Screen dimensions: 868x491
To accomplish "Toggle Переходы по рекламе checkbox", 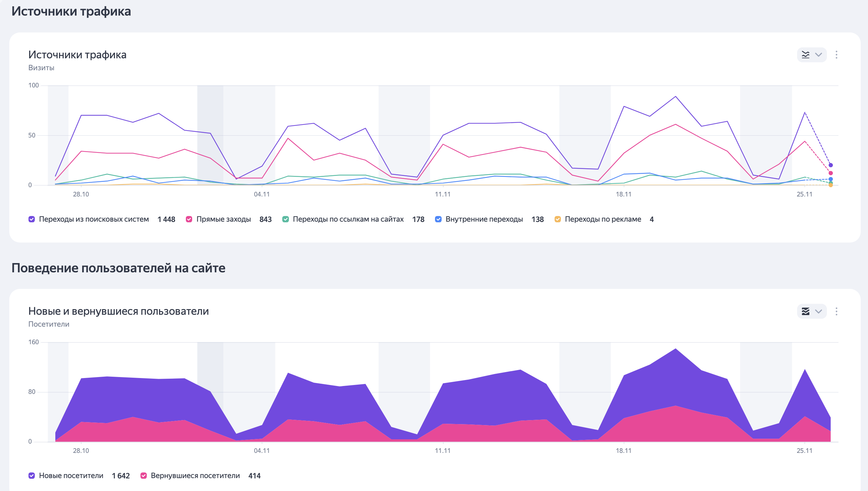I will (x=558, y=219).
